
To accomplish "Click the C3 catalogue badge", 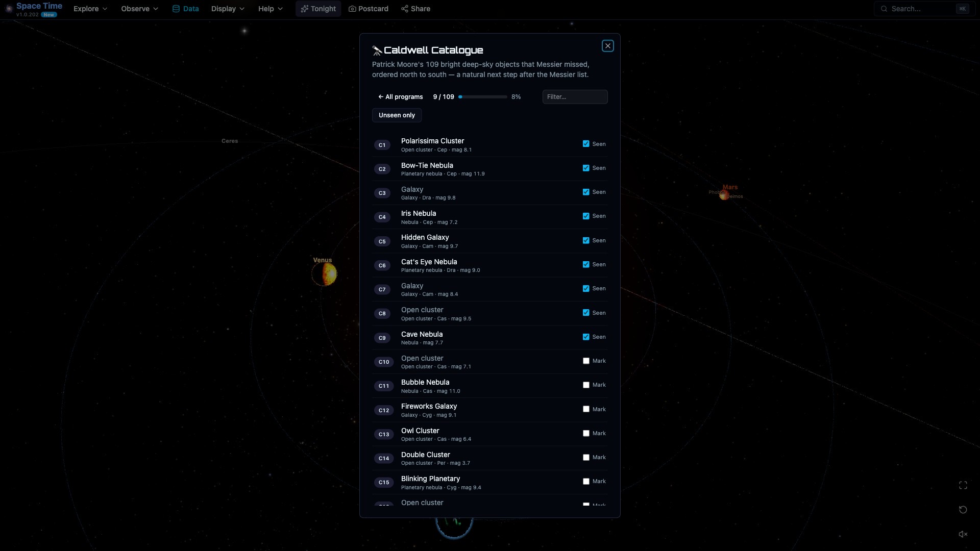I will [x=382, y=193].
